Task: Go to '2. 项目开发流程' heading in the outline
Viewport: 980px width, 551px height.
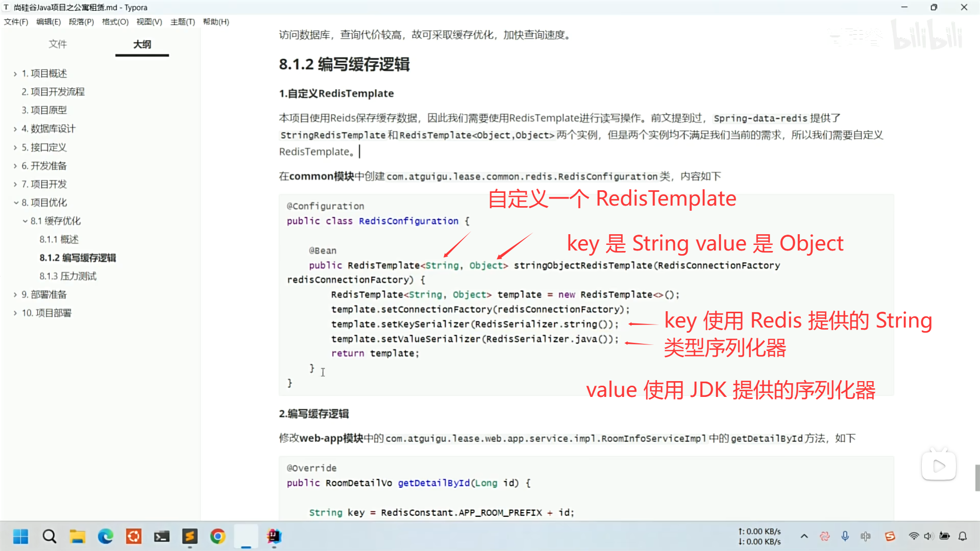Action: (53, 92)
